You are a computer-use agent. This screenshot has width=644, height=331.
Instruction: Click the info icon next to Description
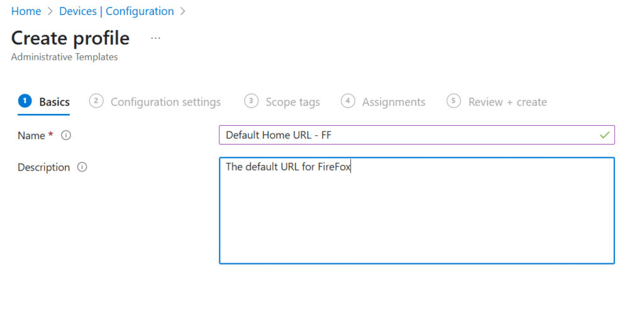click(x=82, y=167)
